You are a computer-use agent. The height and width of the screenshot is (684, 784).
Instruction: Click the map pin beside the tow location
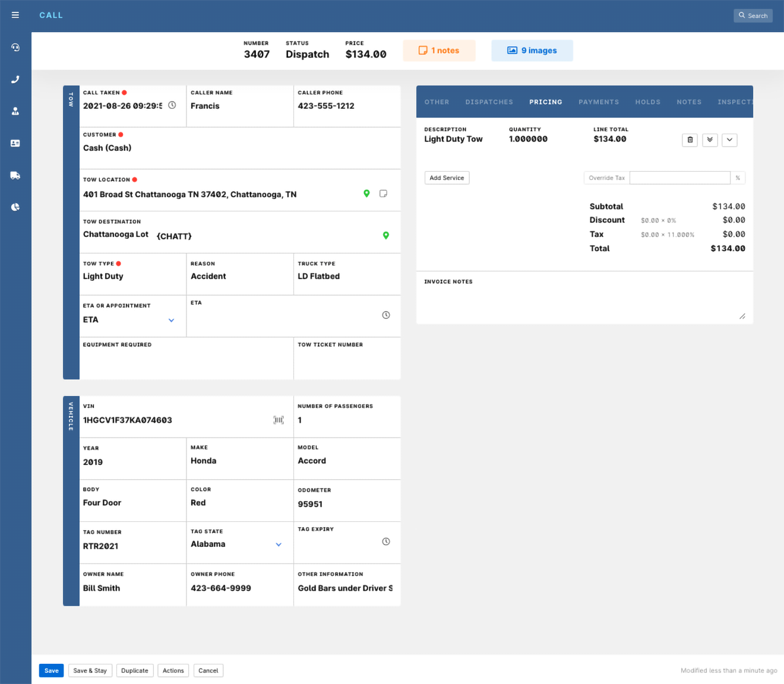366,194
